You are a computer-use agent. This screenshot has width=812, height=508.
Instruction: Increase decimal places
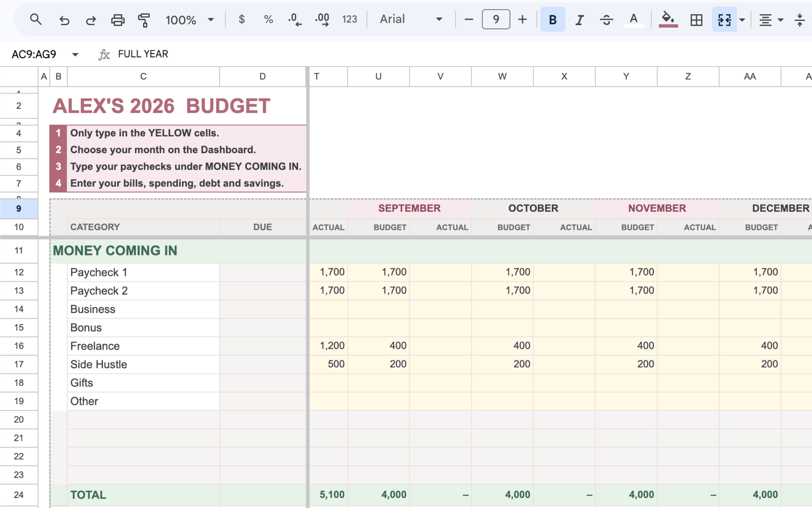click(x=322, y=19)
